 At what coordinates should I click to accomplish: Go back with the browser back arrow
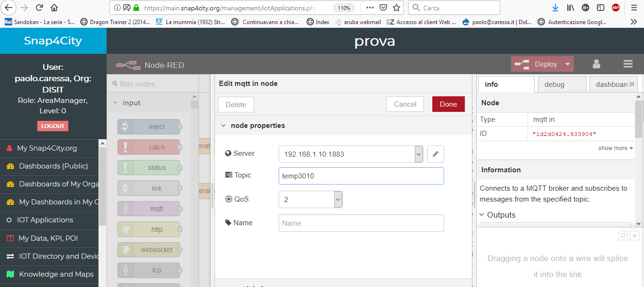(x=9, y=8)
